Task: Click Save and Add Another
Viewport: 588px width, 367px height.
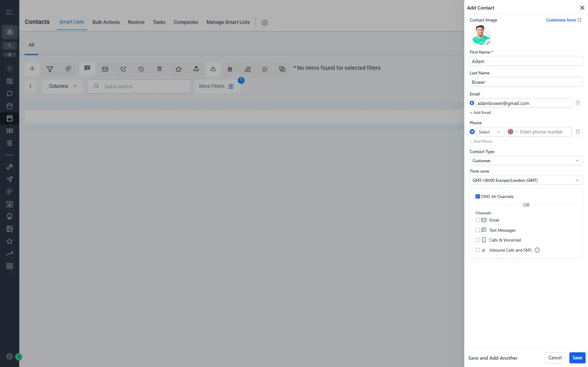Action: tap(493, 358)
